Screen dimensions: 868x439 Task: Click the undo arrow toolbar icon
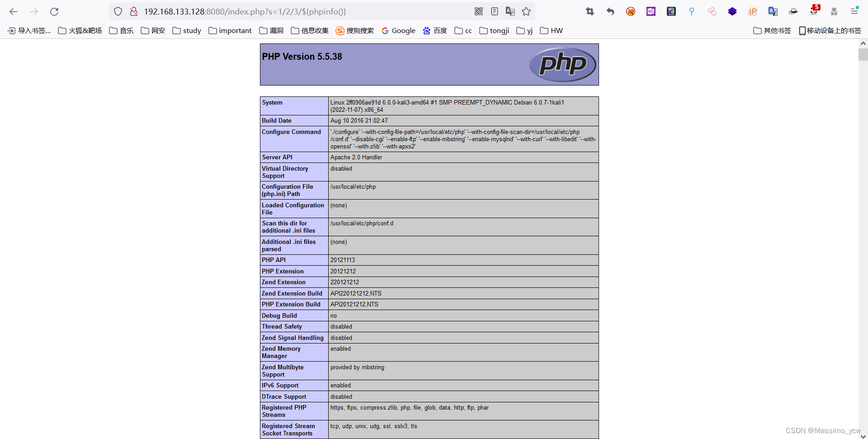click(610, 12)
